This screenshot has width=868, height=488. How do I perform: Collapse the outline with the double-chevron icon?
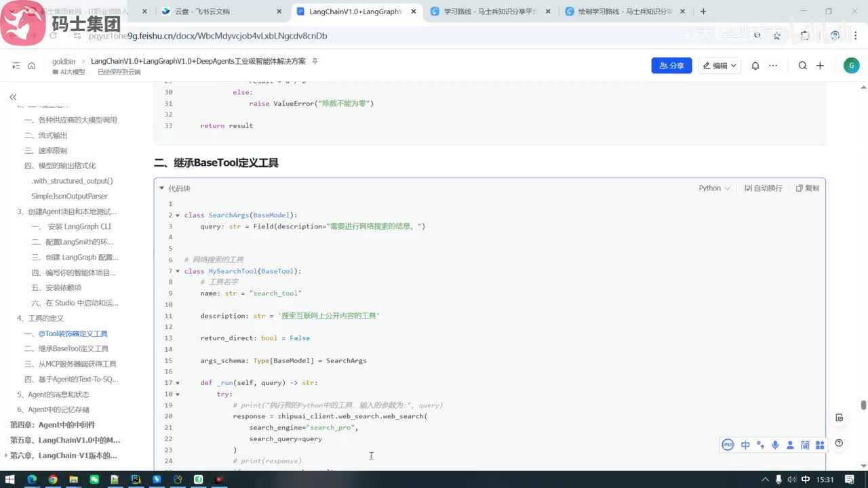pos(13,98)
